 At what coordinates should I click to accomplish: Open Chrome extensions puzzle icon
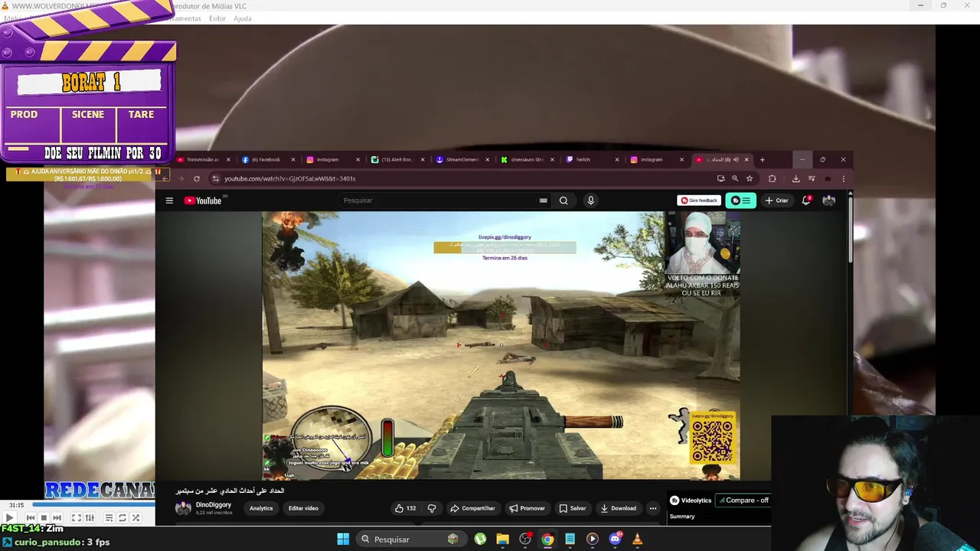click(772, 178)
